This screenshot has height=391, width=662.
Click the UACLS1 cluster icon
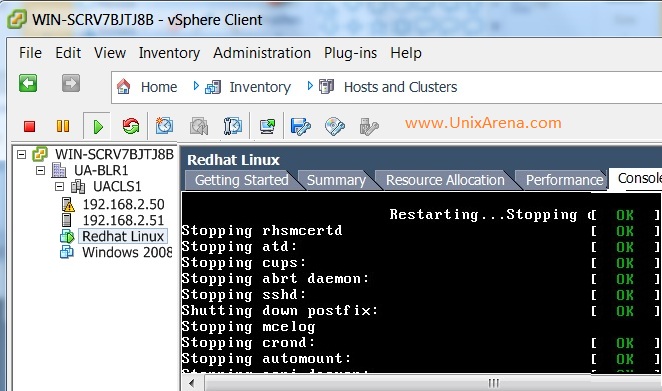point(78,187)
